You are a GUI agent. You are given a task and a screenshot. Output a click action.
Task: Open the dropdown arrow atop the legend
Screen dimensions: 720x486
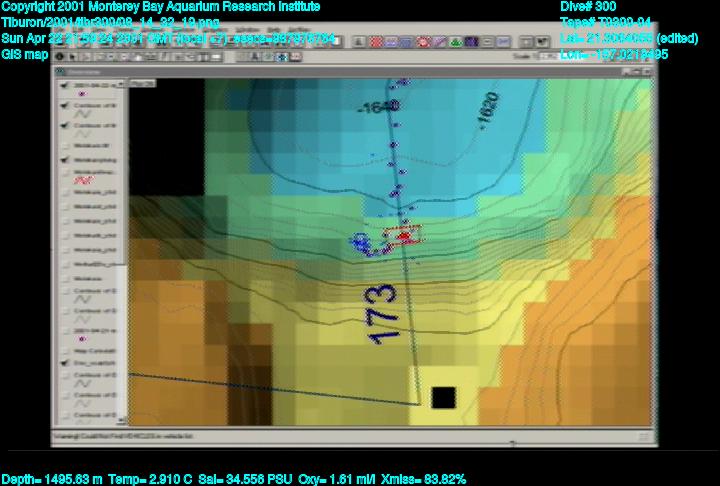122,85
